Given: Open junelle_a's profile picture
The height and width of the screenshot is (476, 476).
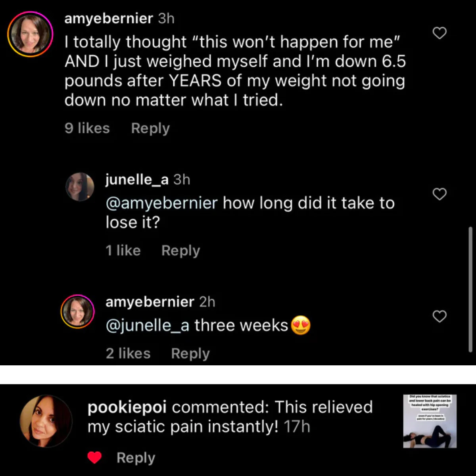Looking at the screenshot, I should click(80, 186).
